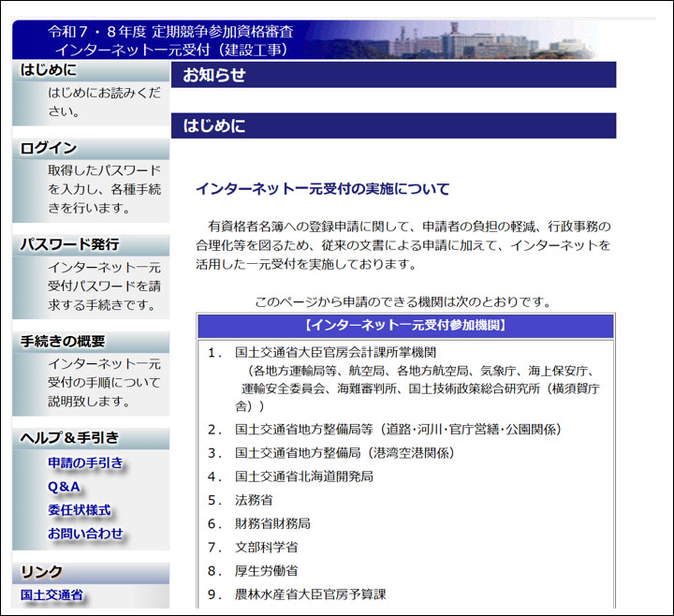Click the 国土交通省地方整備局（港湾空港関係） entry
This screenshot has height=616, width=674.
(x=344, y=453)
